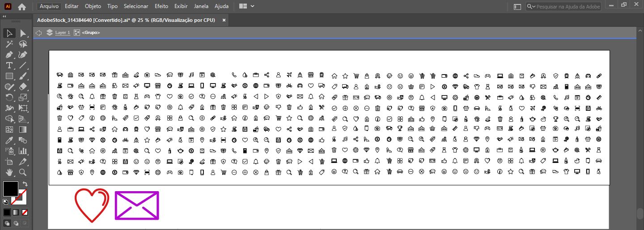
Task: Open search options magnifier dropdown
Action: (531, 7)
